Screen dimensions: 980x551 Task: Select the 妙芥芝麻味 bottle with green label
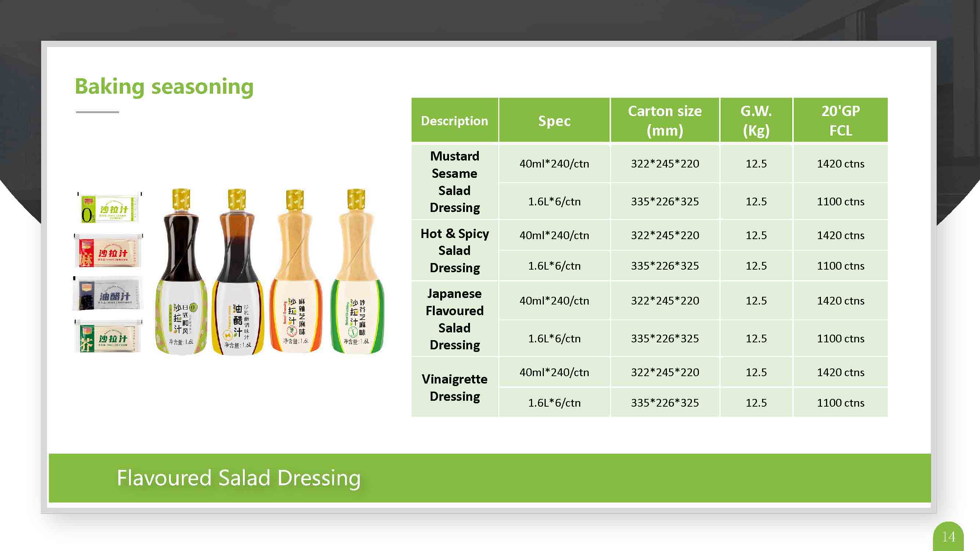[x=357, y=271]
